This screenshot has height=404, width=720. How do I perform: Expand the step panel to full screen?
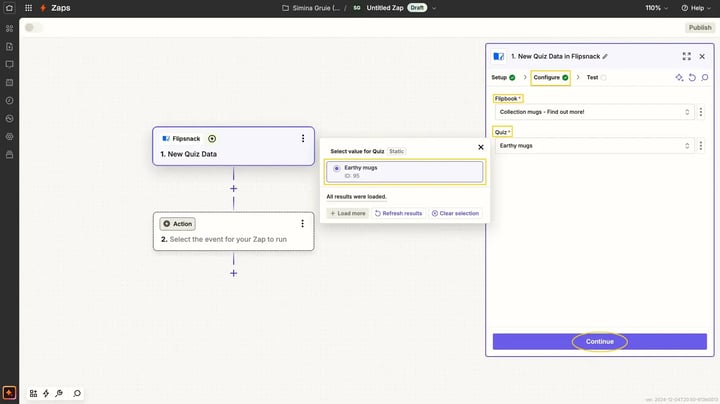[686, 56]
